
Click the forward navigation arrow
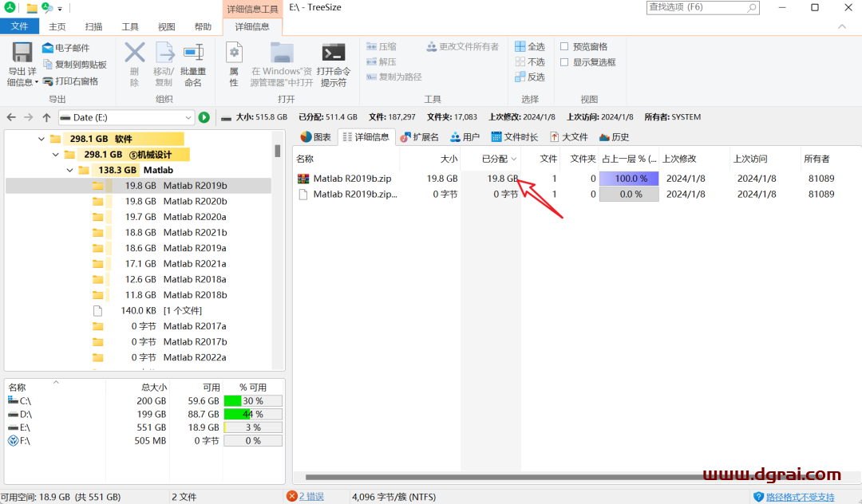click(x=29, y=117)
